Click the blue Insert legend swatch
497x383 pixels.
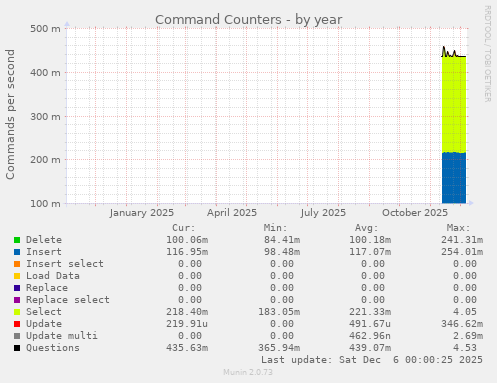(x=17, y=252)
